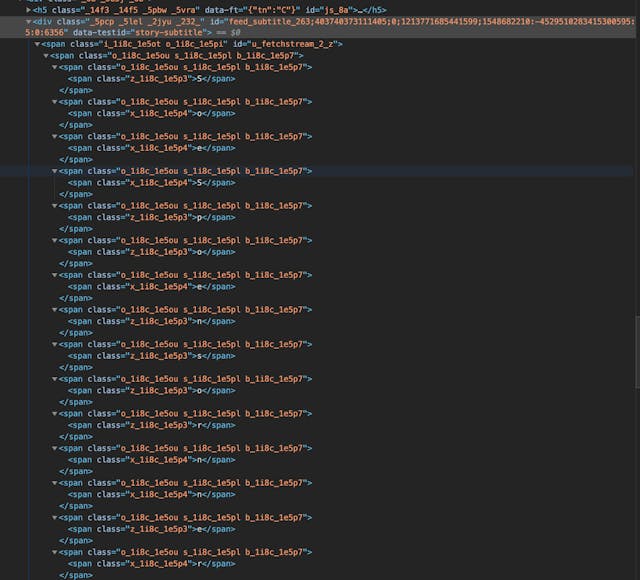Select the z_1i8c_1e5p3 span containing lowercase 's'
The width and height of the screenshot is (640, 580).
tap(151, 356)
